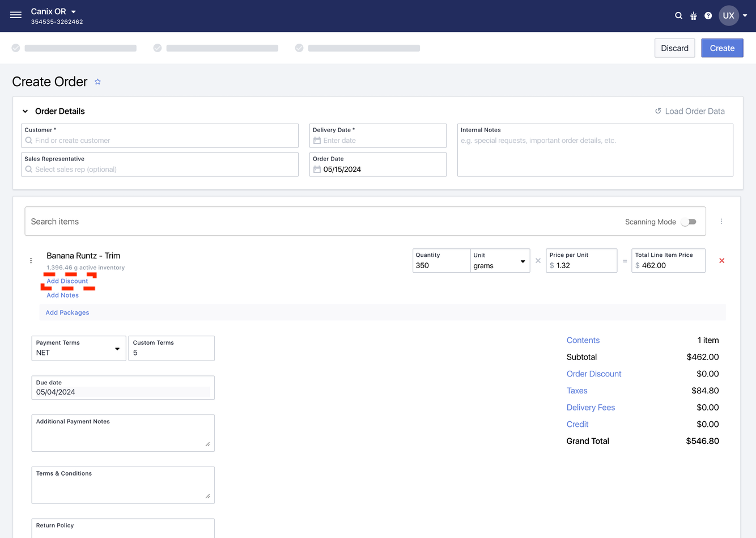Click the Add Discount link
The width and height of the screenshot is (756, 538).
pyautogui.click(x=67, y=281)
